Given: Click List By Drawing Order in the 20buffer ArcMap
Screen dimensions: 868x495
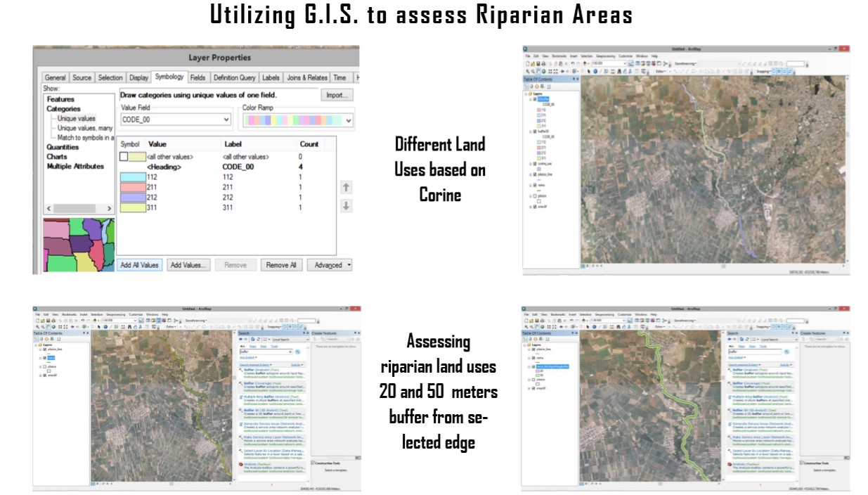Looking at the screenshot, I should [x=527, y=86].
